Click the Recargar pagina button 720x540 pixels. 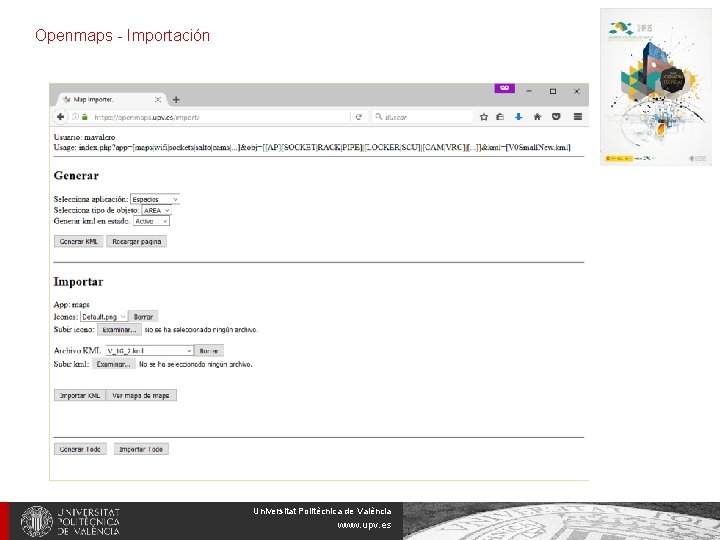(x=136, y=242)
